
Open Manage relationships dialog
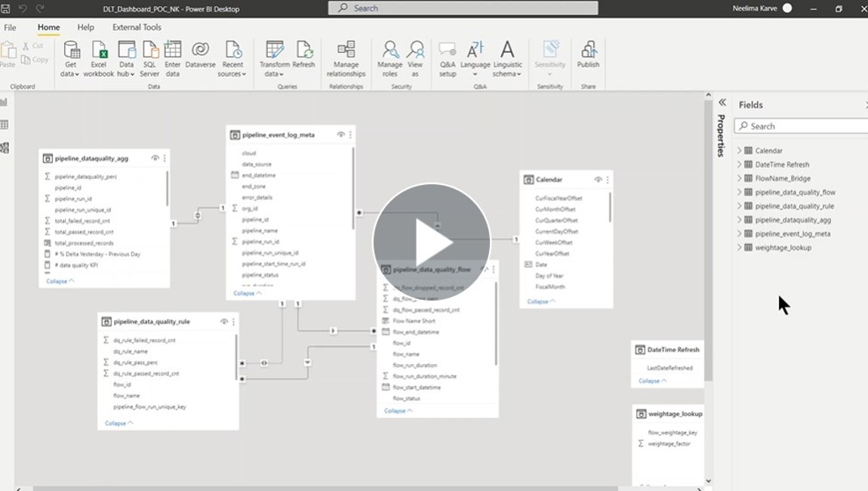[x=346, y=51]
